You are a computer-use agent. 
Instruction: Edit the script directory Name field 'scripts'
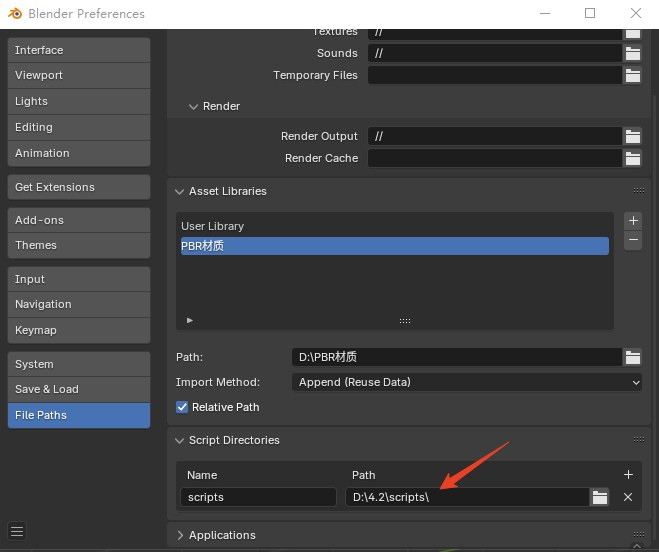(x=258, y=497)
